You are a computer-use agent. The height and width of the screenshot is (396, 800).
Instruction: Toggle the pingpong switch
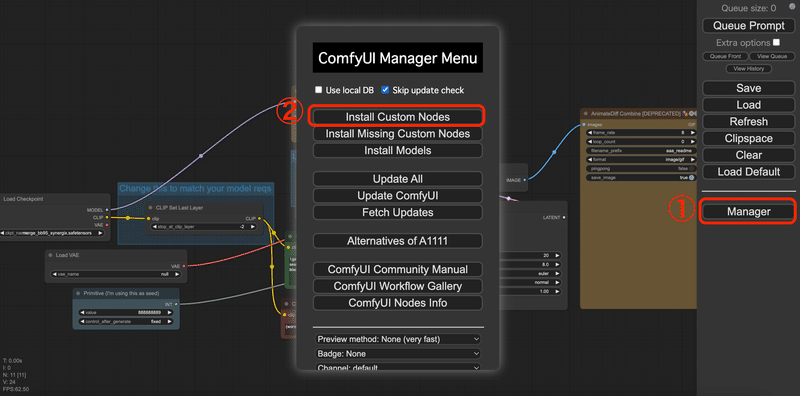692,168
